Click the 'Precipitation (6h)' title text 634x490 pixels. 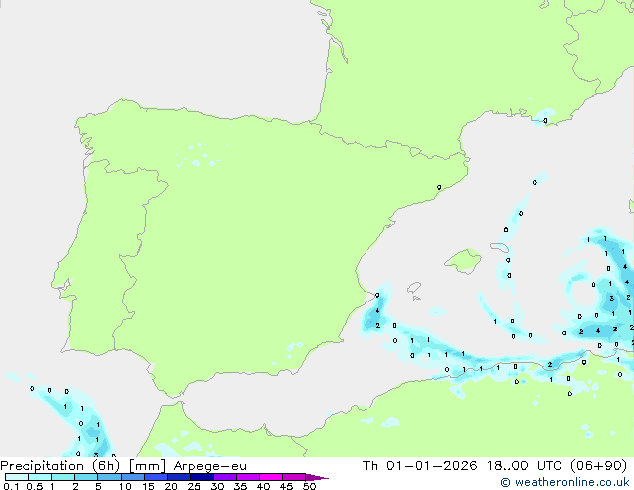tap(60, 466)
